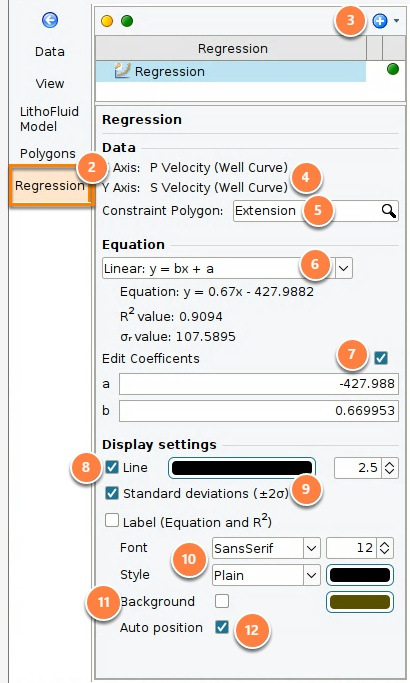Image resolution: width=410 pixels, height=683 pixels.
Task: Open the SansSerif font dropdown
Action: (x=266, y=548)
